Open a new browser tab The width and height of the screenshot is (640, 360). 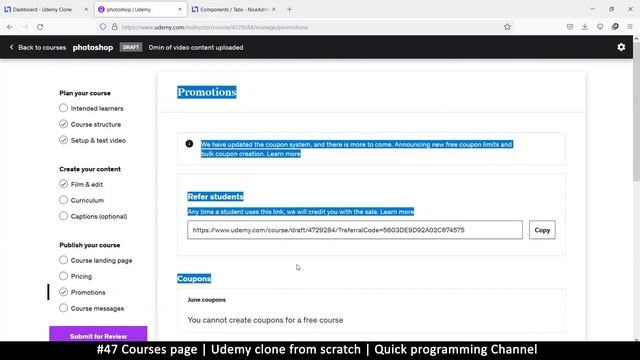[289, 9]
